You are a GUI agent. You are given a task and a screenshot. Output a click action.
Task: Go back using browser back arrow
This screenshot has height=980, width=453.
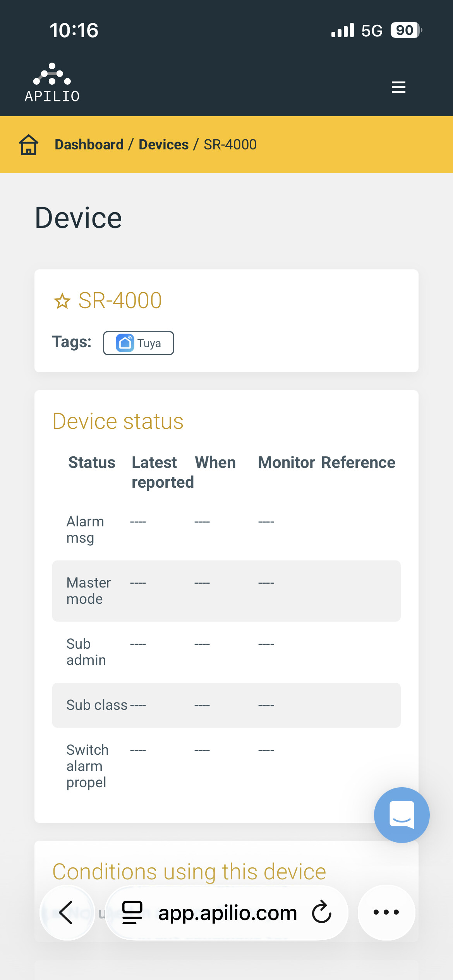(x=67, y=912)
